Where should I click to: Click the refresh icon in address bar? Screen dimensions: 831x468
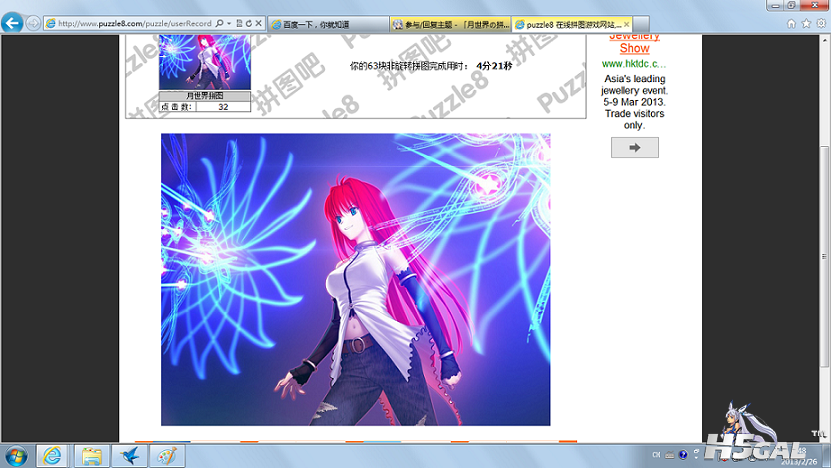(x=249, y=23)
